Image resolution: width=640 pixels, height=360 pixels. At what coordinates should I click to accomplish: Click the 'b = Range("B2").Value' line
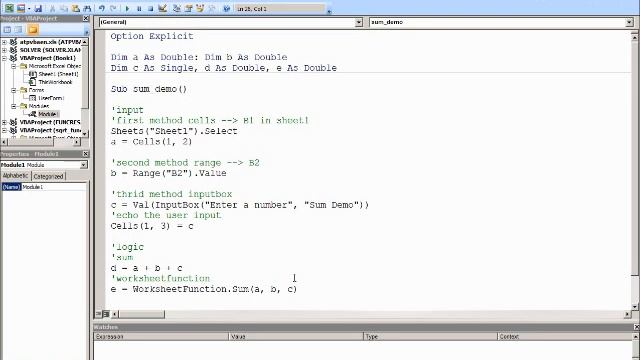(x=168, y=173)
